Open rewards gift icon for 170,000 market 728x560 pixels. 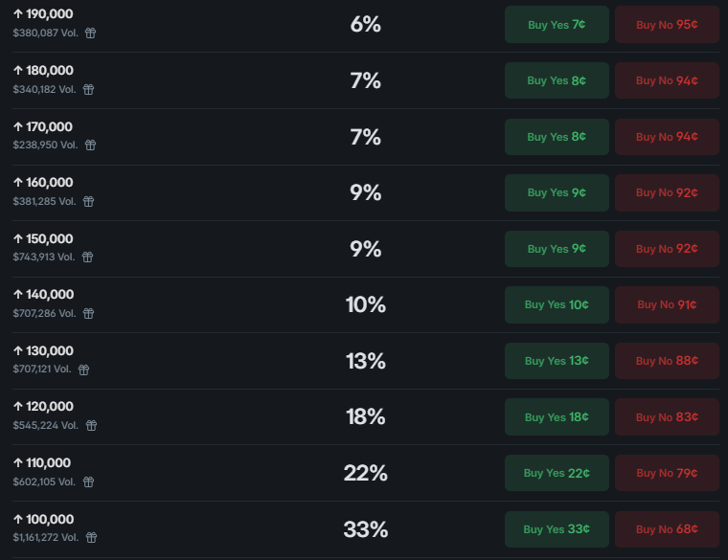[x=90, y=146]
